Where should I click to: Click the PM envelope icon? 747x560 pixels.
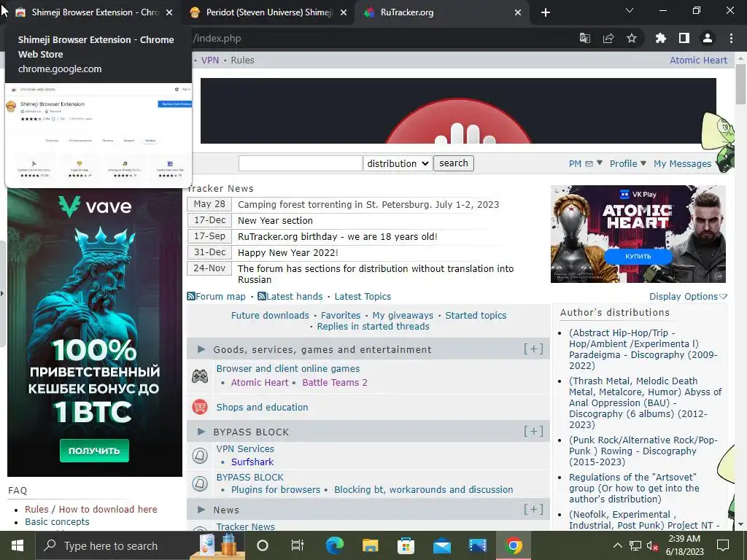click(589, 164)
